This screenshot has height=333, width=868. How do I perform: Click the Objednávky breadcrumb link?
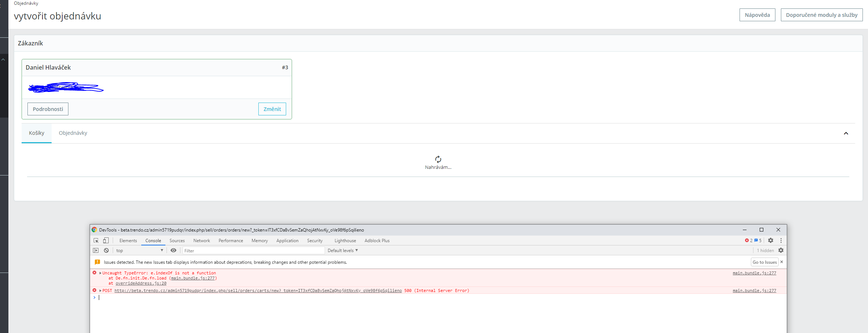pos(26,3)
